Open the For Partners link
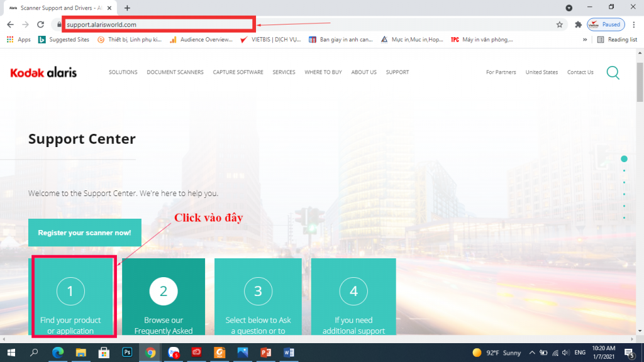The width and height of the screenshot is (644, 362). [501, 72]
